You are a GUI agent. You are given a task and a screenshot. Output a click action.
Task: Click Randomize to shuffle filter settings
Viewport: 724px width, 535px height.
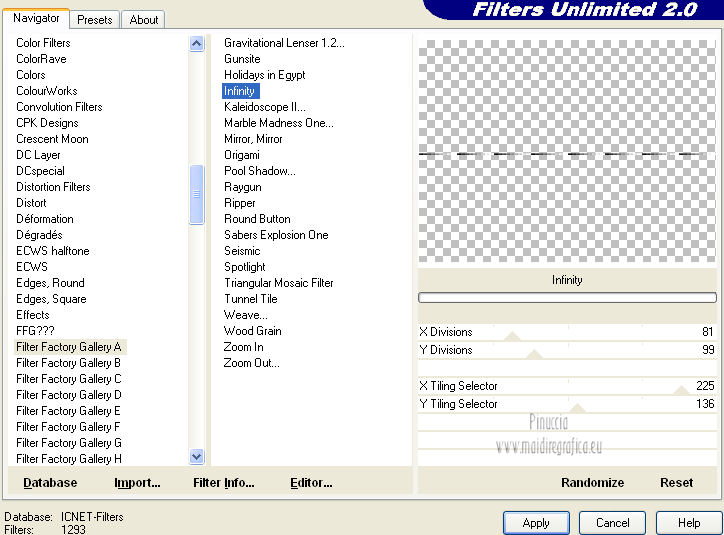tap(592, 483)
